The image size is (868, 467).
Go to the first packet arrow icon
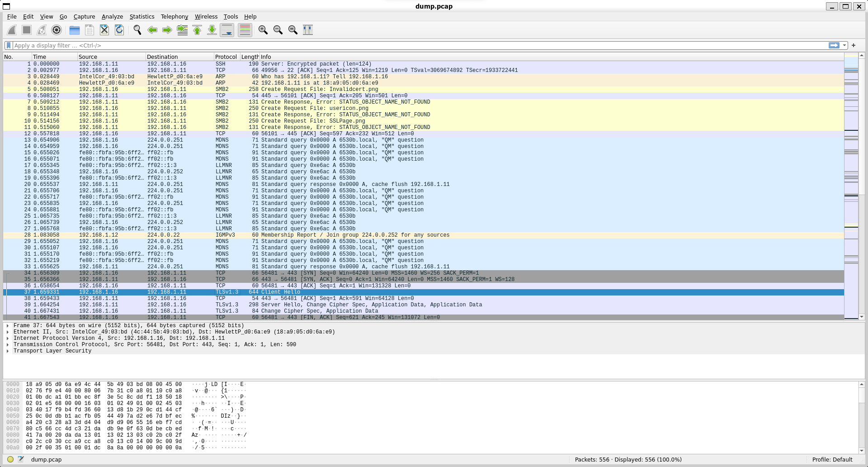[197, 30]
